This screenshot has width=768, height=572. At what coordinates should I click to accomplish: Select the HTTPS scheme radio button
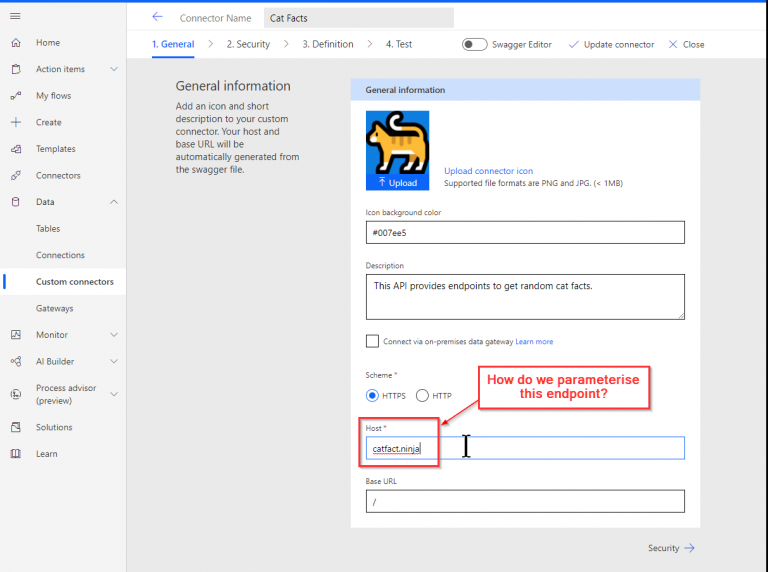pyautogui.click(x=372, y=395)
